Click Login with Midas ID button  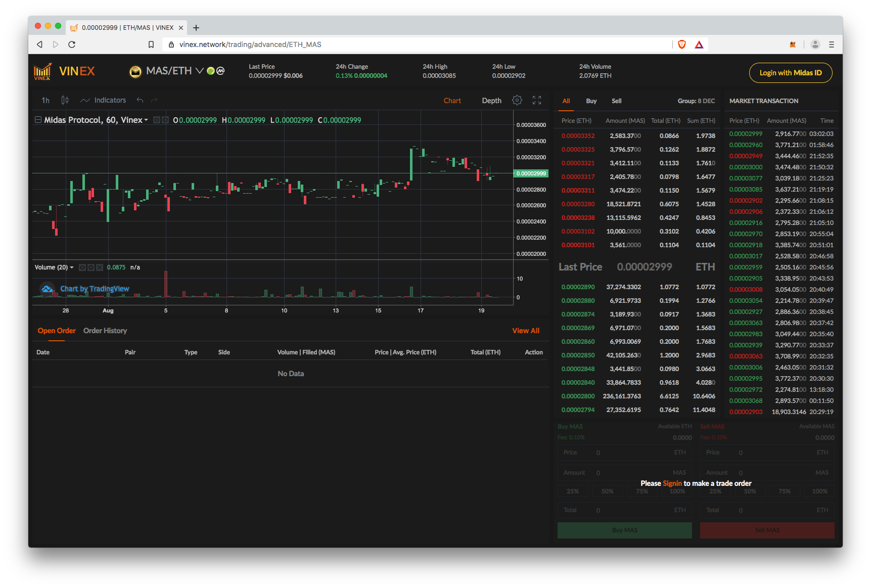(x=791, y=73)
